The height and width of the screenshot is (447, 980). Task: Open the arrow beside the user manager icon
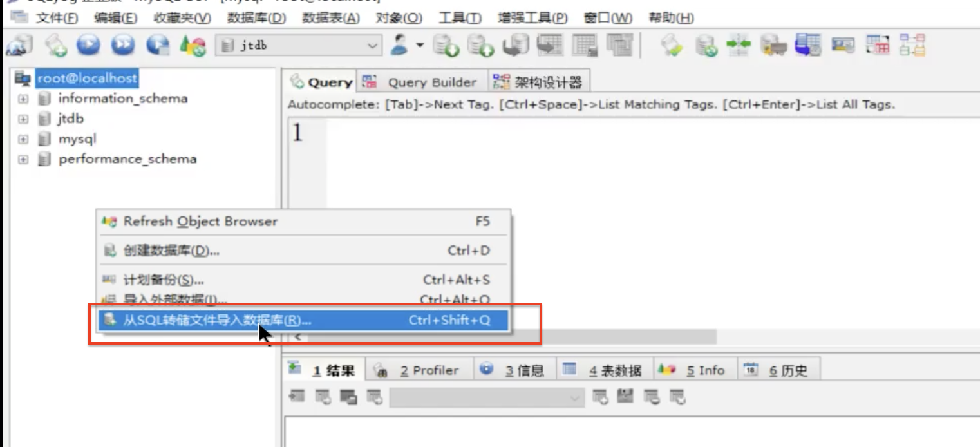(x=420, y=45)
